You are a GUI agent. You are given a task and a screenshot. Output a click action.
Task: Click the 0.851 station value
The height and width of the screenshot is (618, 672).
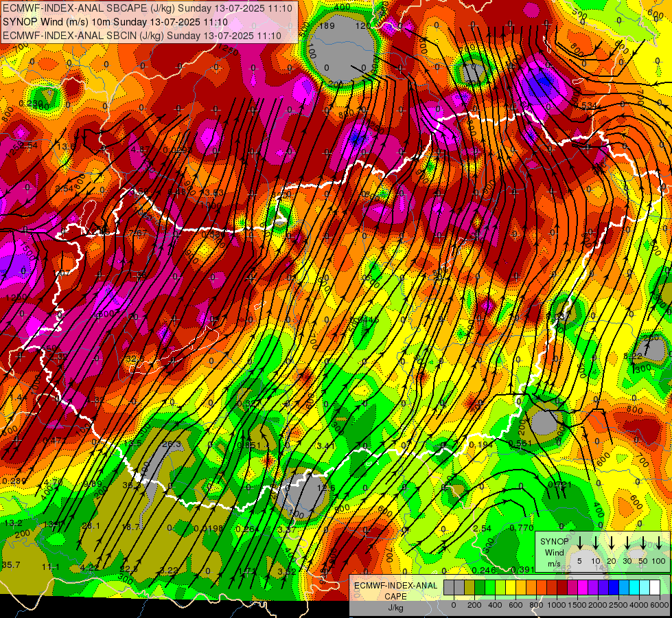click(x=248, y=446)
